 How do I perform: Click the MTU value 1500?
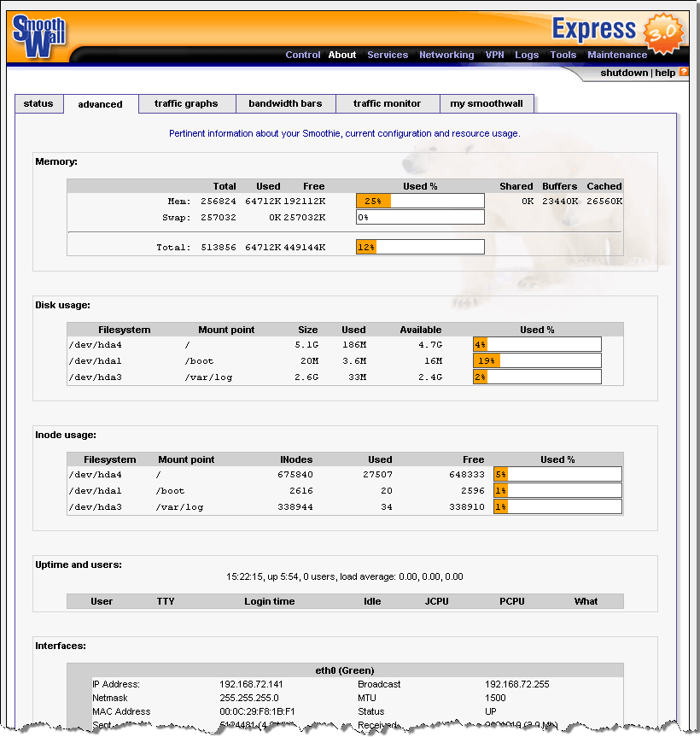495,698
